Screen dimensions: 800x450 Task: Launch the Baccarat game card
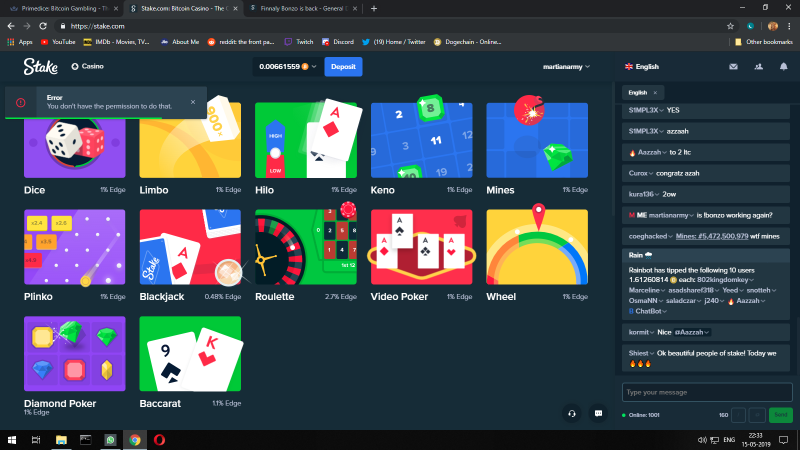(190, 354)
